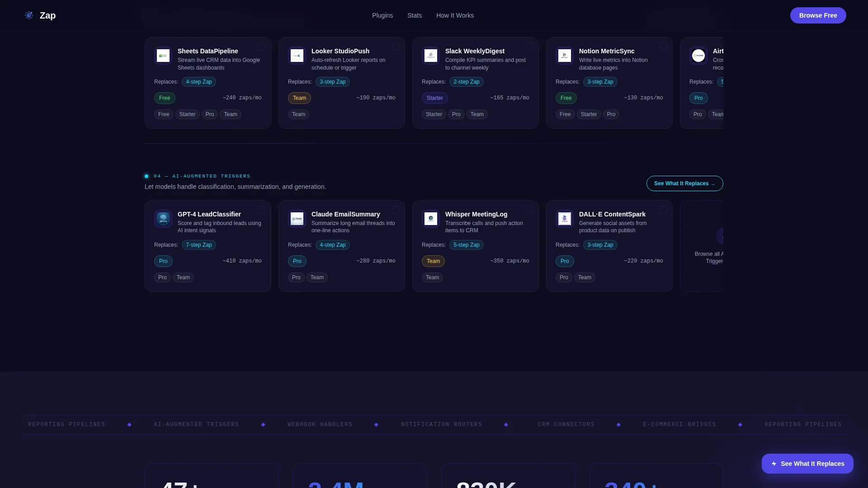Image resolution: width=868 pixels, height=488 pixels.
Task: Click the ~240 zaps/mo value
Action: click(x=242, y=98)
